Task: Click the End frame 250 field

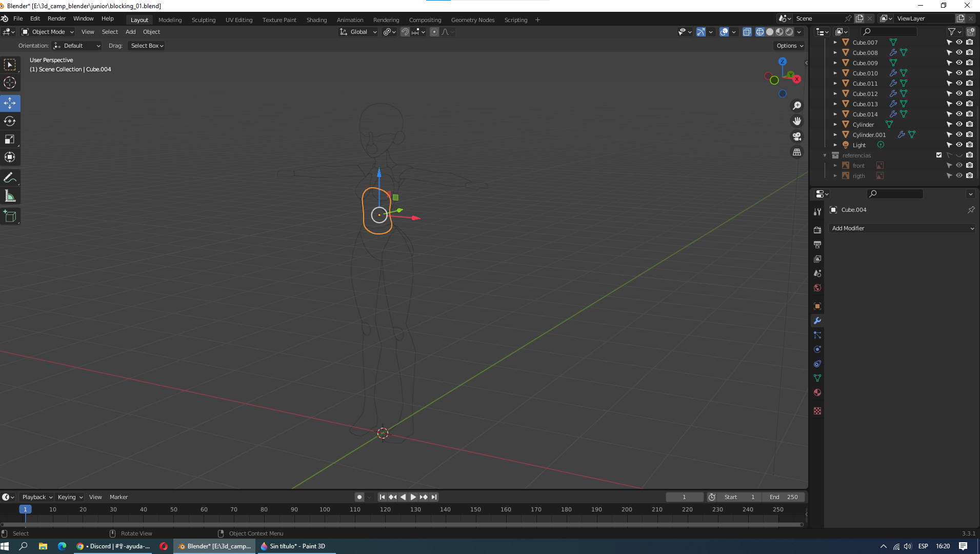Action: (784, 497)
